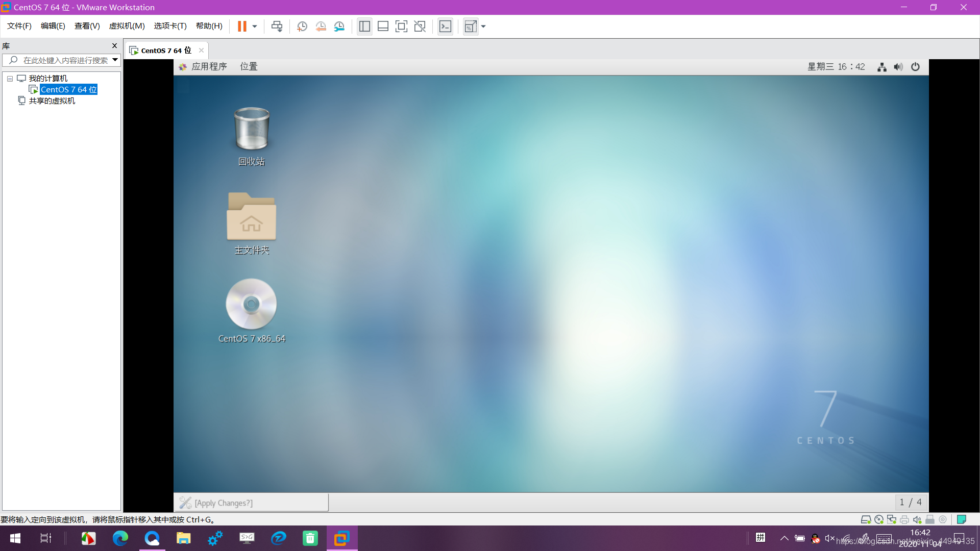Take a snapshot of the virtual machine

302,26
